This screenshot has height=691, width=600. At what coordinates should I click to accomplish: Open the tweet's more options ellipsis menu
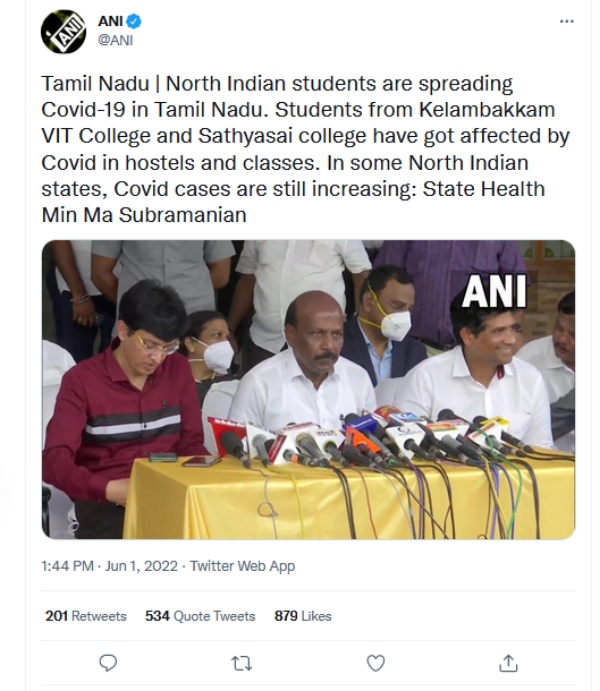(x=567, y=21)
